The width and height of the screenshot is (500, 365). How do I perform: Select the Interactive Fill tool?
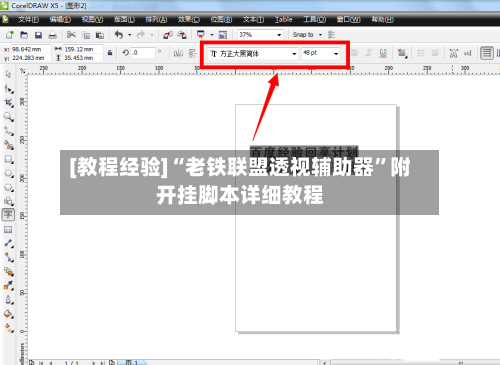(8, 328)
